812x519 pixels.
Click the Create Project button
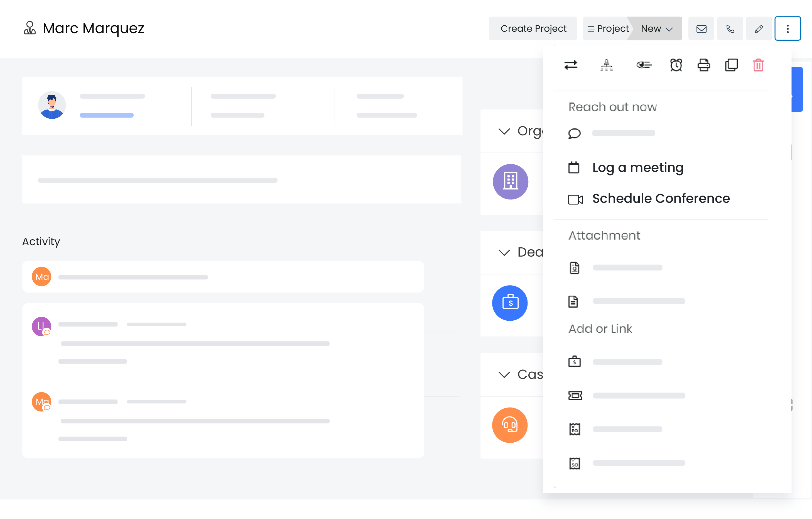click(533, 29)
